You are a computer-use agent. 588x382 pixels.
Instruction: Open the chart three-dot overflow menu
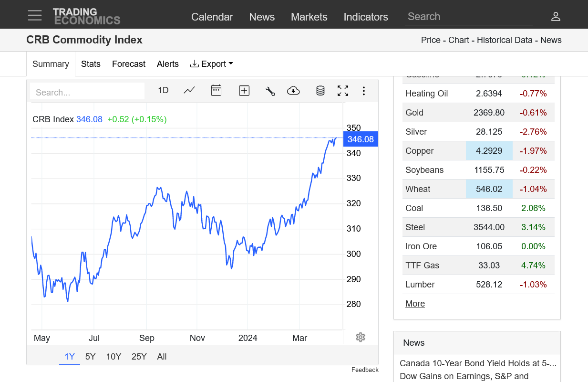[x=364, y=90]
